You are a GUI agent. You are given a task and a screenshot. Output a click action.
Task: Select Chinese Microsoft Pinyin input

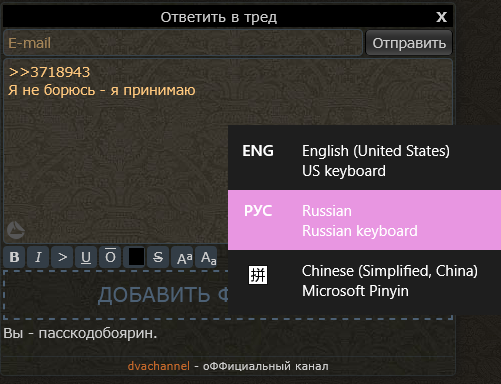tap(364, 281)
